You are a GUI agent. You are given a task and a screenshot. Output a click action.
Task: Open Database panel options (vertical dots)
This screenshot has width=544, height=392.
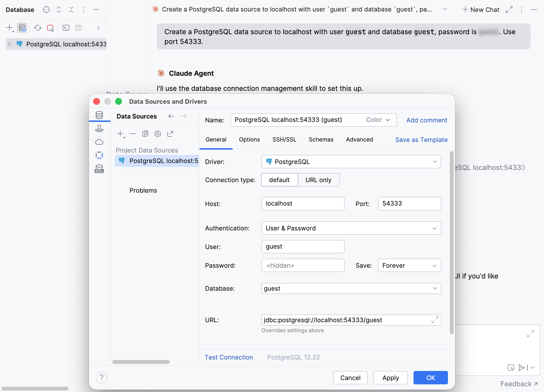(83, 10)
